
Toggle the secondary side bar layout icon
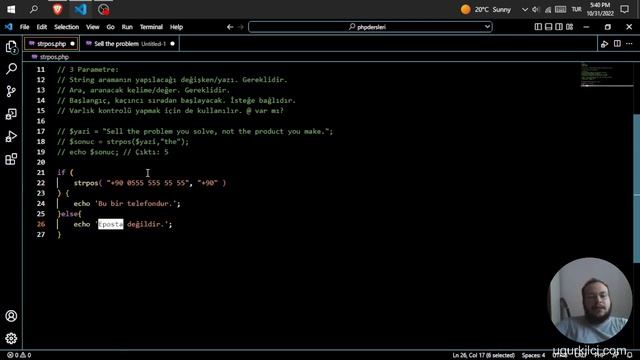point(559,27)
